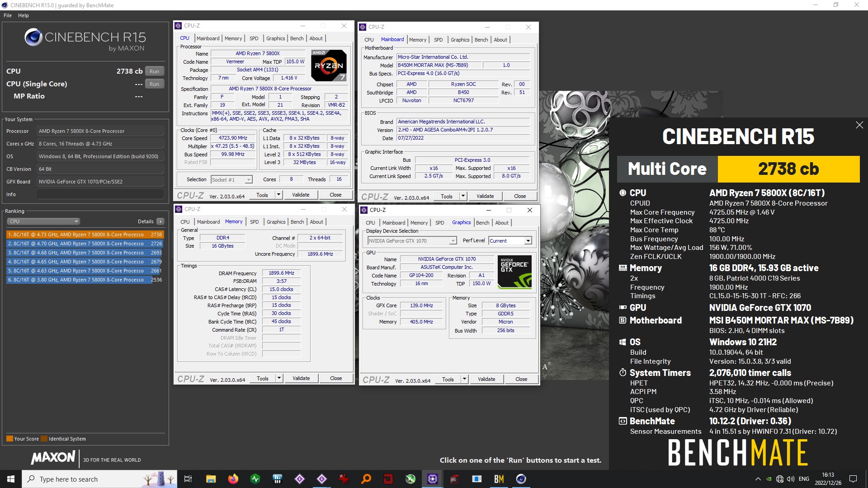Open the display device selection dropdown
The height and width of the screenshot is (488, 868).
click(412, 241)
